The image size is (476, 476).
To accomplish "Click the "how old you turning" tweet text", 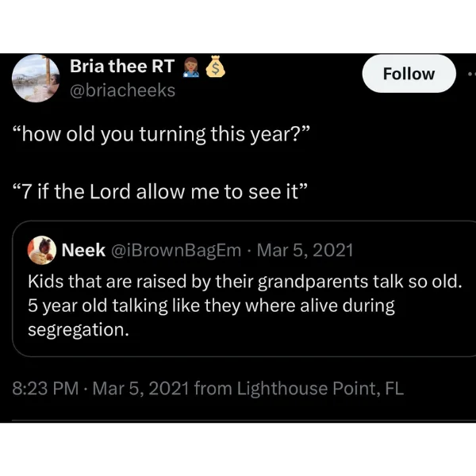I will 161,134.
